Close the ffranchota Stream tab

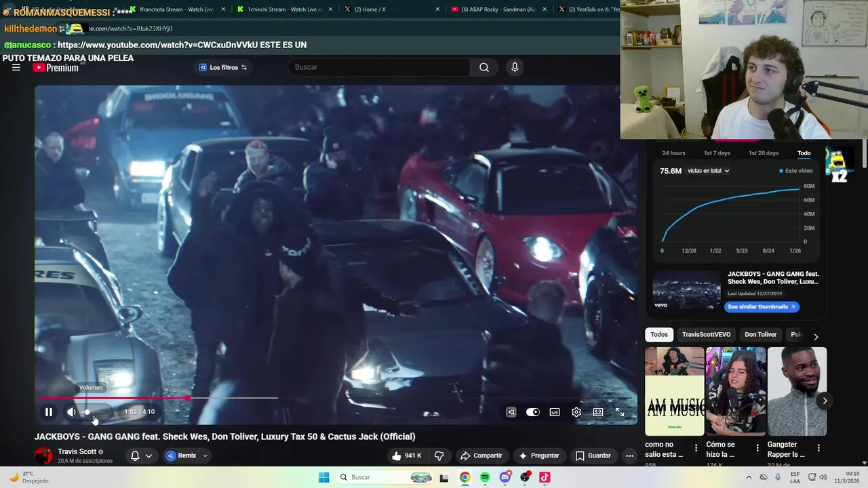tap(223, 9)
